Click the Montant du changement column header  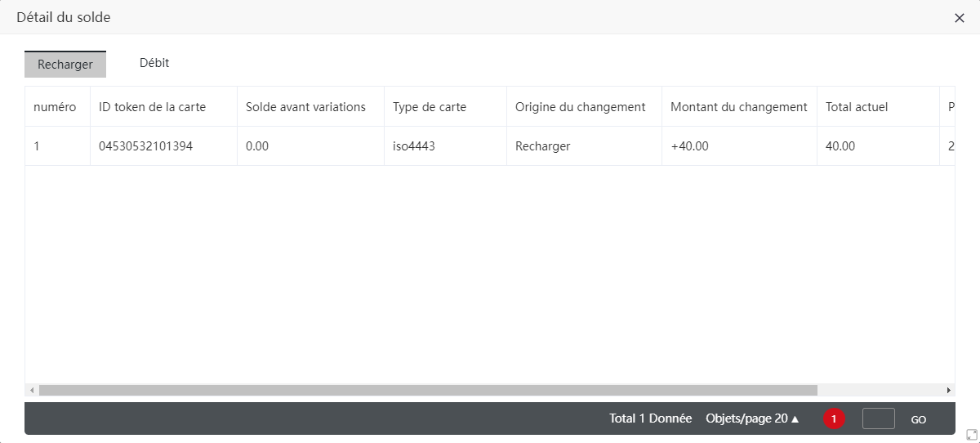(739, 107)
